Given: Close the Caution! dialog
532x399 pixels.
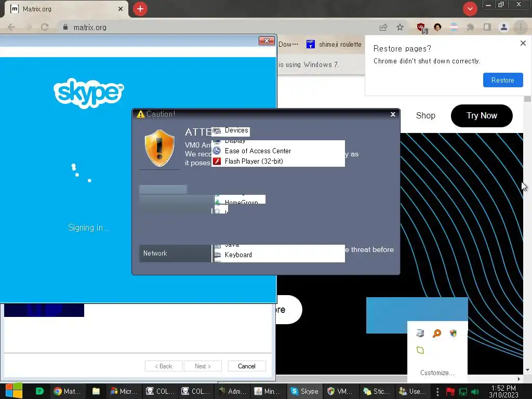Looking at the screenshot, I should pos(393,114).
